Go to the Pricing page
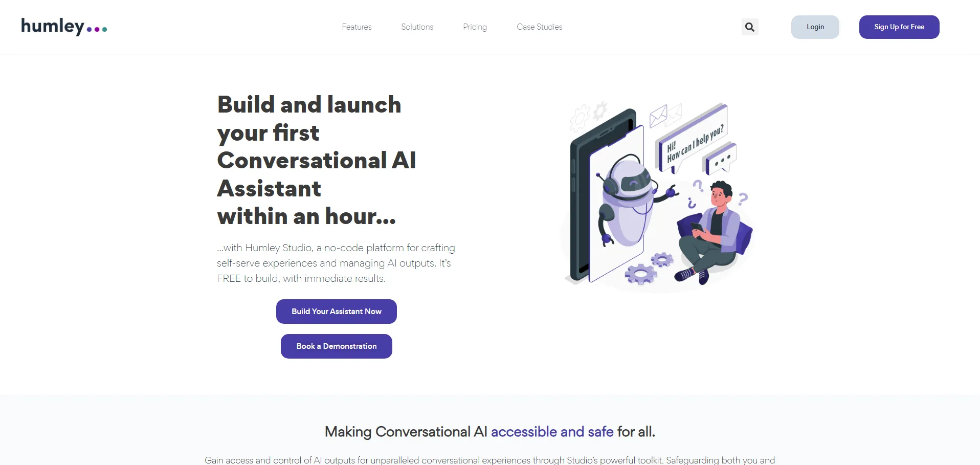This screenshot has height=465, width=980. [x=475, y=27]
